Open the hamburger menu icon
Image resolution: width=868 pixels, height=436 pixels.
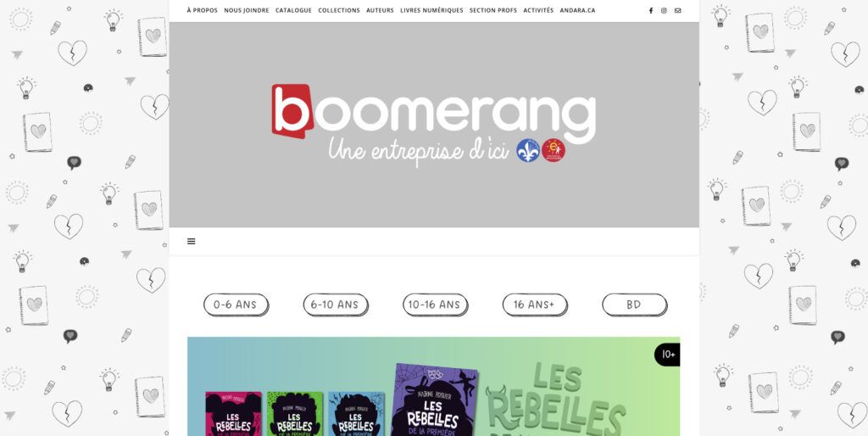click(x=191, y=241)
